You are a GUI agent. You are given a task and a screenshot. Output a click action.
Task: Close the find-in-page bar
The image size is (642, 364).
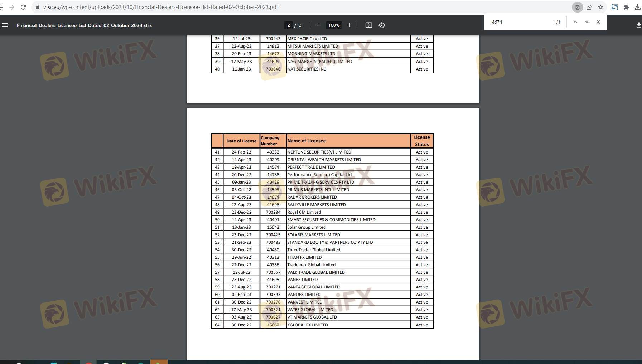tap(598, 22)
